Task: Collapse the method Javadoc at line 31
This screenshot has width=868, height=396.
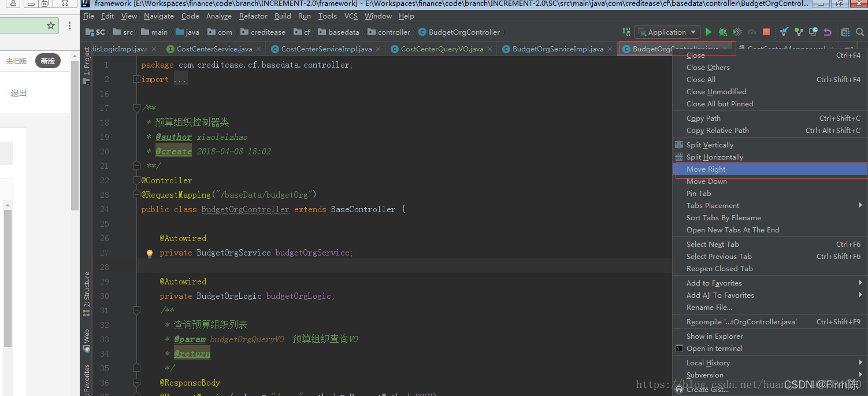Action: (x=136, y=310)
